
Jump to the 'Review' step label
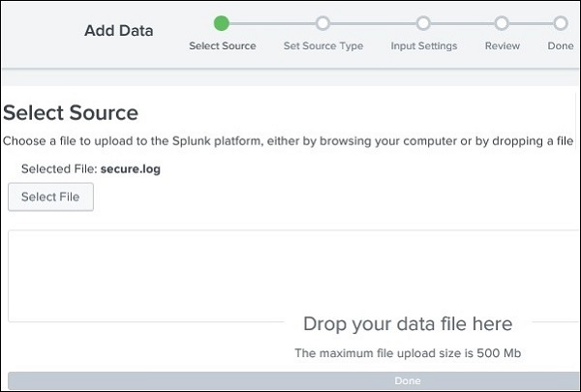(x=502, y=45)
